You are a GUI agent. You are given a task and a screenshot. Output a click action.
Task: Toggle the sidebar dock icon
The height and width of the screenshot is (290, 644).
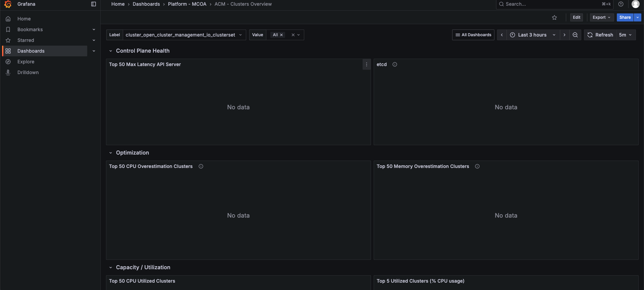(x=94, y=4)
